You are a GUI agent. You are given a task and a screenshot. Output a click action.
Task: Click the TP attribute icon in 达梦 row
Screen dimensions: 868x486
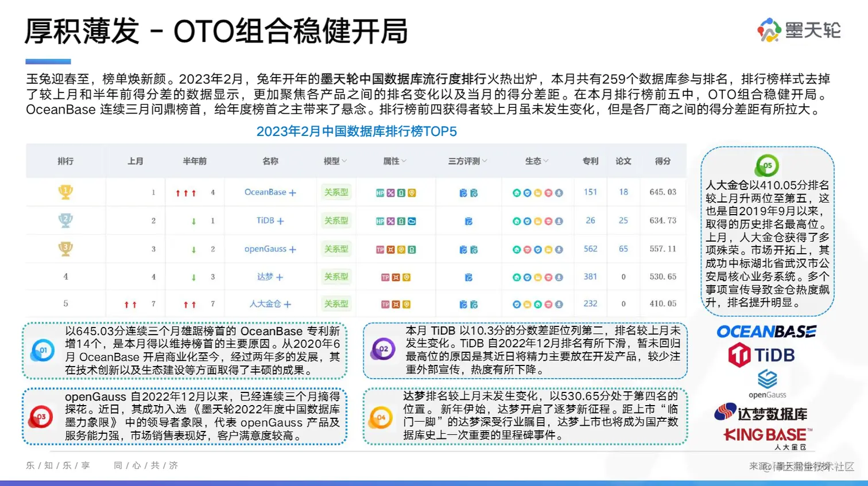click(x=385, y=277)
